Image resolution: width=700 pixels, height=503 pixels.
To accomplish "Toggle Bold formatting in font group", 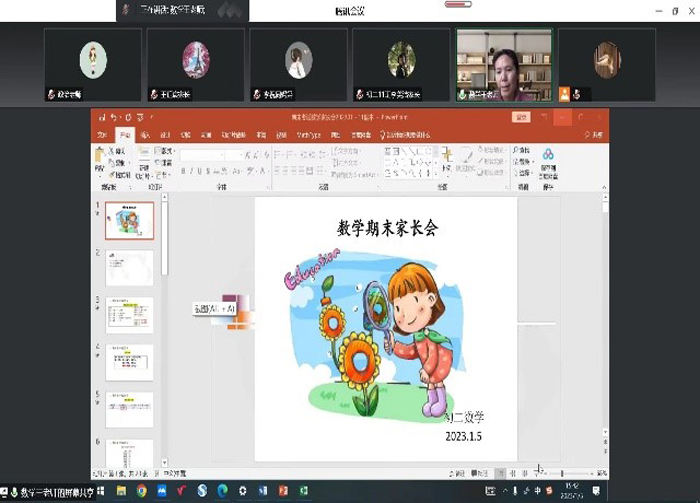I will coord(183,171).
